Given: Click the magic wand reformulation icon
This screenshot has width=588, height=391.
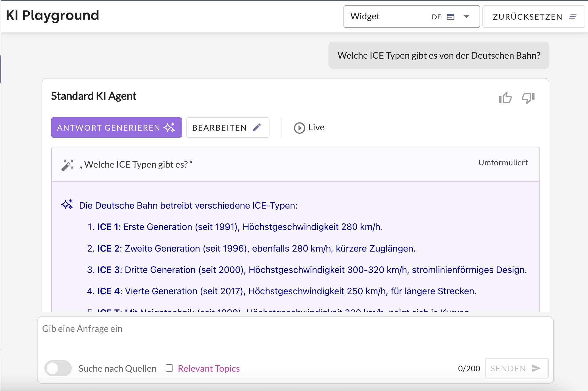Looking at the screenshot, I should [x=68, y=165].
